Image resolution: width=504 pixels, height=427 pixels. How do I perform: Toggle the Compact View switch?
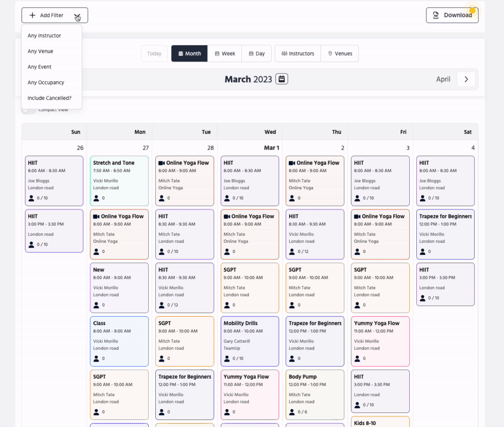tap(28, 110)
